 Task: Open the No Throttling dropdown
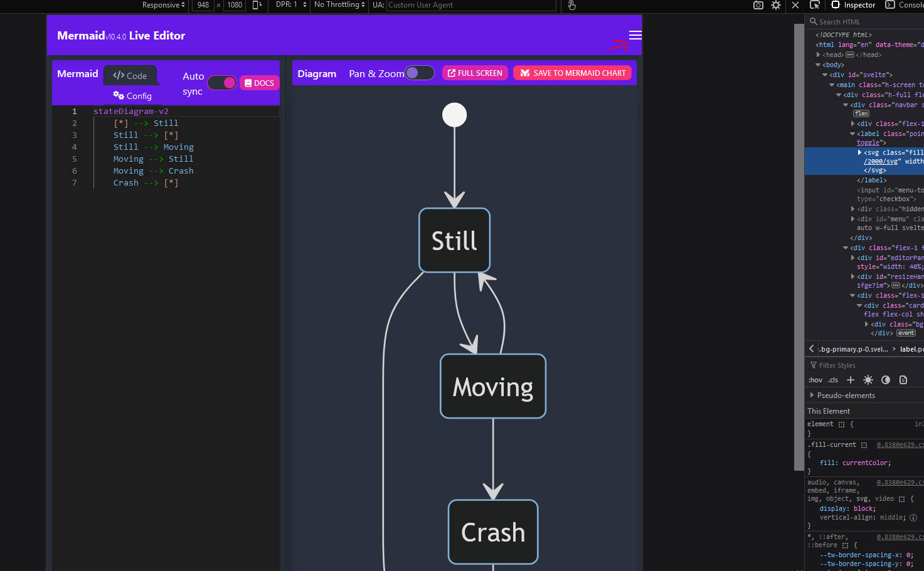click(x=339, y=5)
